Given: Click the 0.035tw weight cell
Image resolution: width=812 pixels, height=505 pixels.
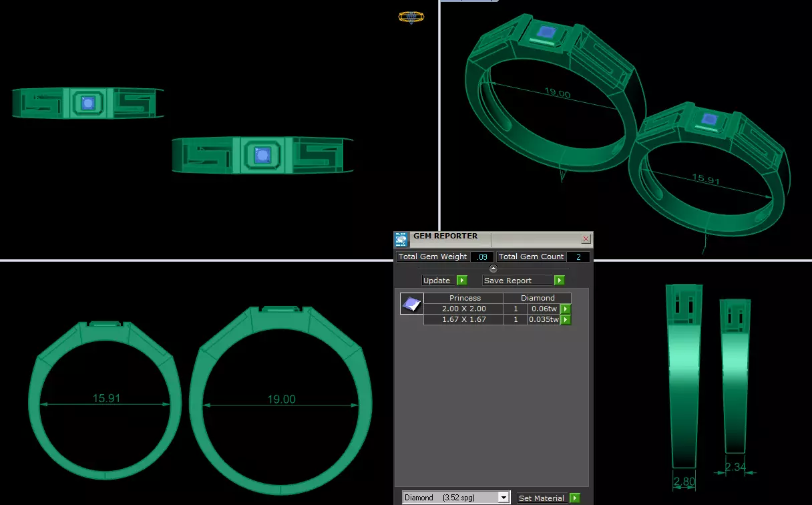Looking at the screenshot, I should click(x=544, y=320).
